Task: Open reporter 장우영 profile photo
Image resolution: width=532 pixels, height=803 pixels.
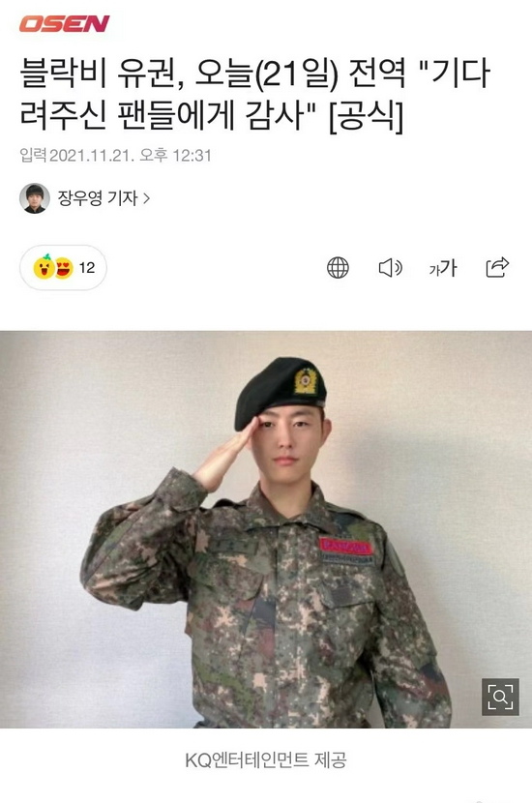Action: [34, 198]
